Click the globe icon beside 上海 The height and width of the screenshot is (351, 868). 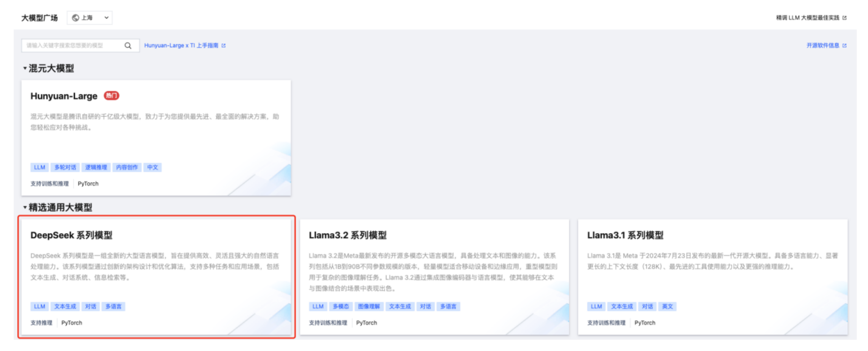point(76,18)
